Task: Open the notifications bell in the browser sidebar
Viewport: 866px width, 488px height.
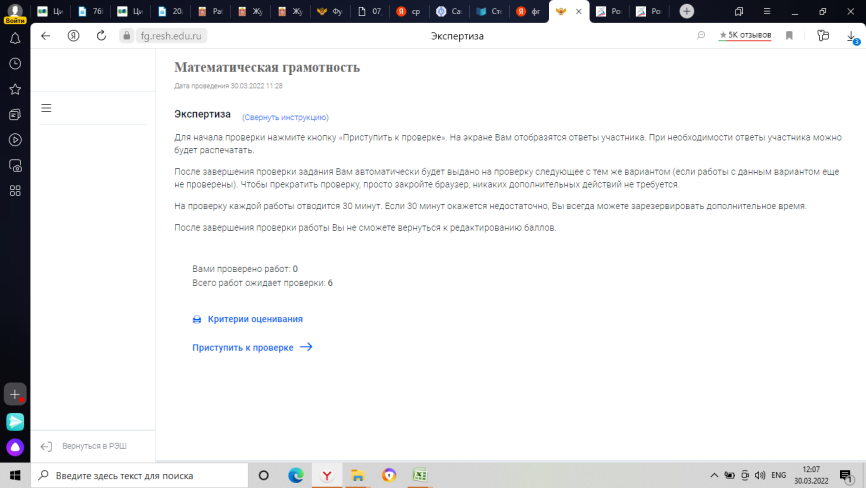Action: point(15,38)
